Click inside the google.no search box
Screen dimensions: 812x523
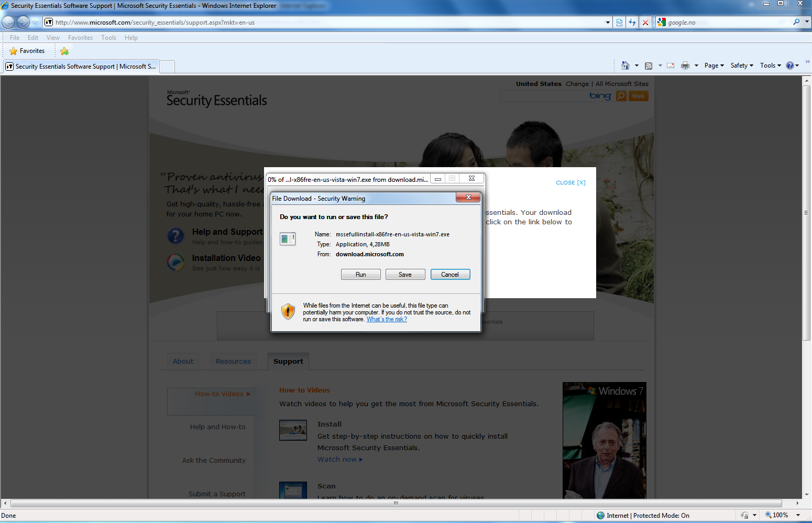pyautogui.click(x=728, y=23)
